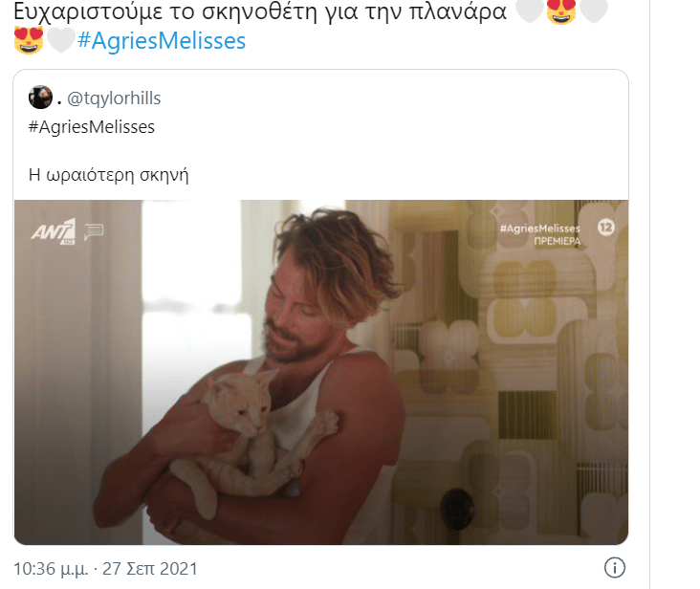Click the #AgriesMelisses ΠΡΕΜΙΕΡΑ watermark text
The width and height of the screenshot is (700, 589).
coord(540,234)
